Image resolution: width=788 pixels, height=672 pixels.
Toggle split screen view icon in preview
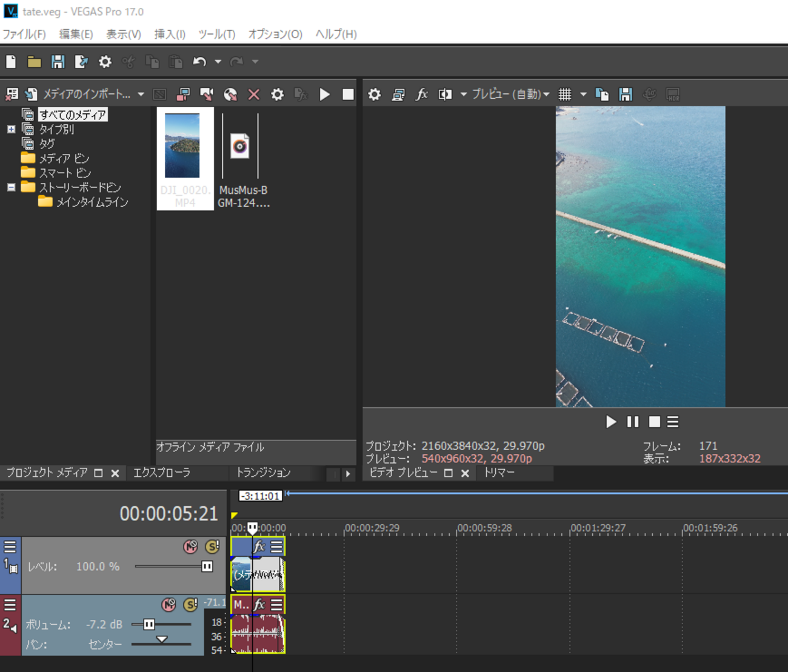[x=446, y=95]
